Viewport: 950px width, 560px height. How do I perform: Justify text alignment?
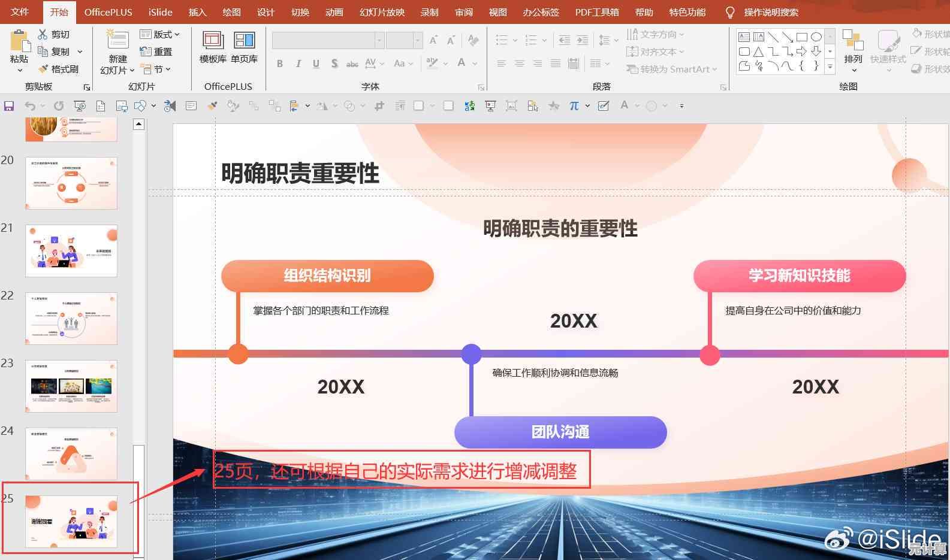click(556, 63)
